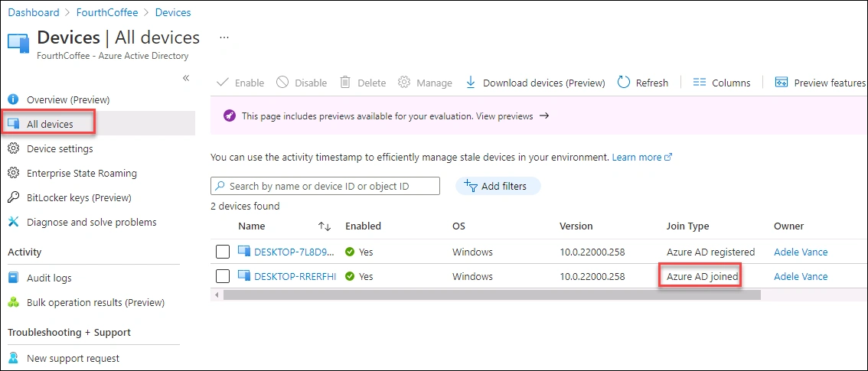Open BitLocker keys (Preview)

(x=79, y=197)
